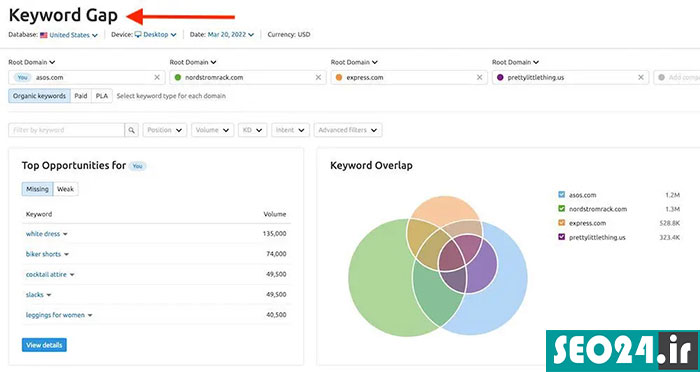Click the orange dot beside express.com
This screenshot has height=372, width=700.
click(339, 77)
